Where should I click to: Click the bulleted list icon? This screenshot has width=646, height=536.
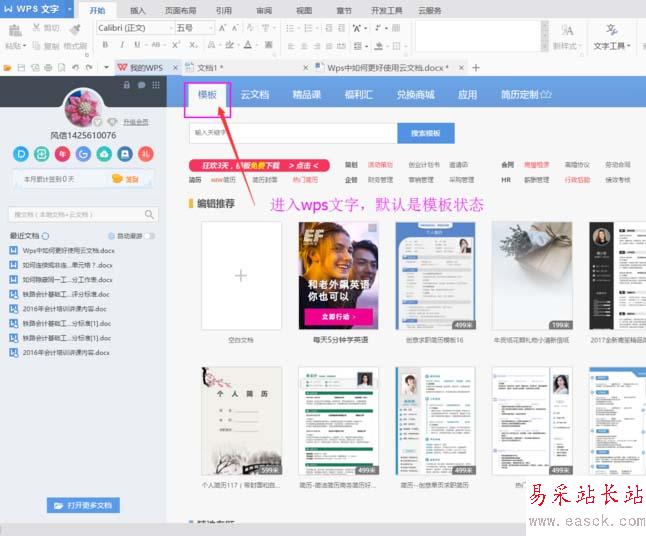click(290, 28)
